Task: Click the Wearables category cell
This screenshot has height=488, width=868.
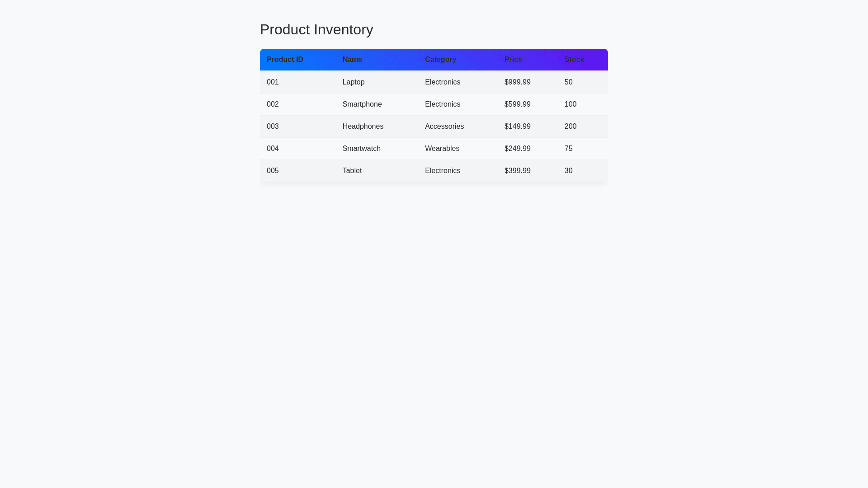Action: [442, 149]
